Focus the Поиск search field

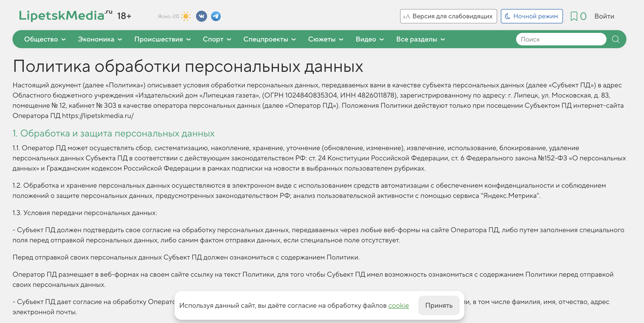(561, 39)
